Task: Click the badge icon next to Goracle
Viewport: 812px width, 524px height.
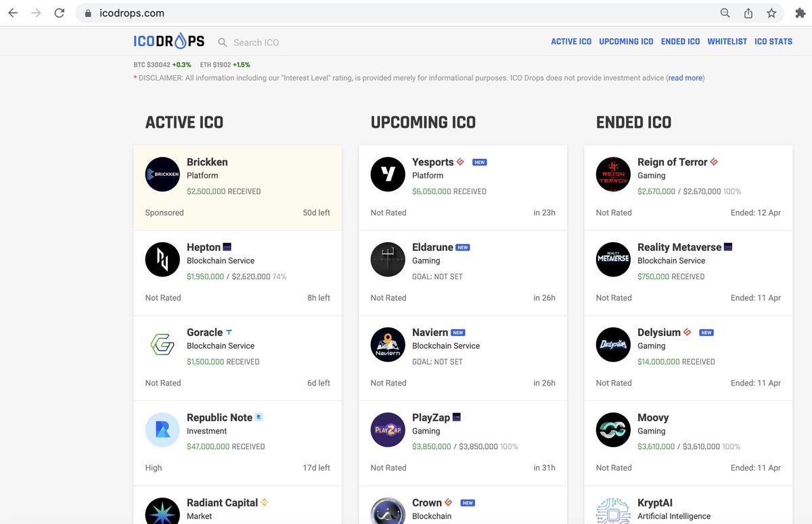Action: tap(229, 332)
